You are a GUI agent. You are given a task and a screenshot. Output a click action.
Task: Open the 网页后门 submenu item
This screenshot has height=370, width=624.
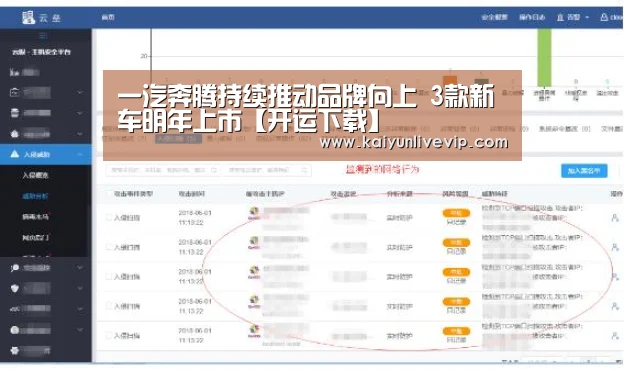[35, 238]
